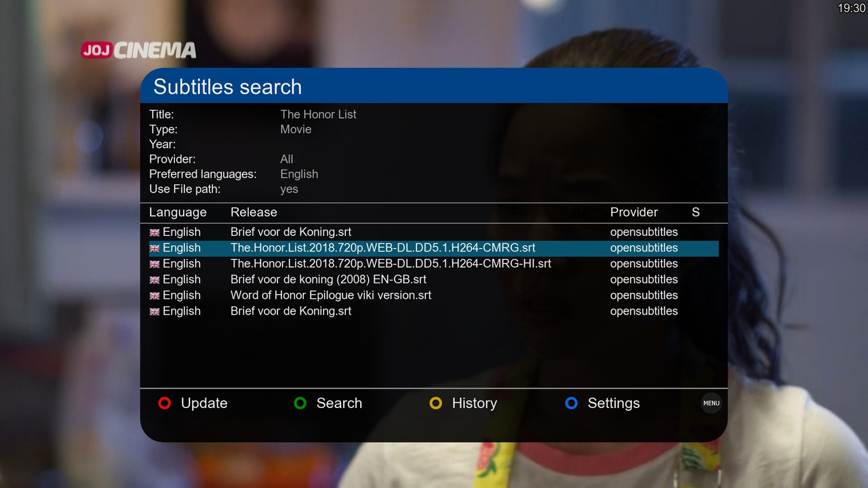868x488 pixels.
Task: Click the red Update button icon
Action: 164,403
